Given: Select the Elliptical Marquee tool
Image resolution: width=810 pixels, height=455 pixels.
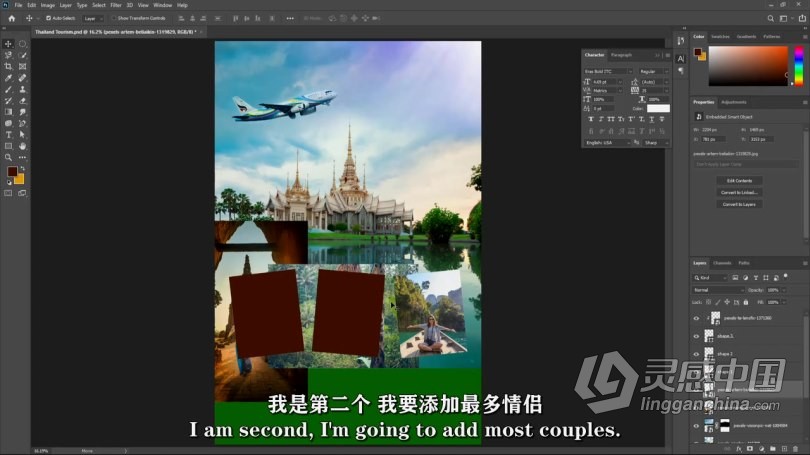Looking at the screenshot, I should [23, 44].
